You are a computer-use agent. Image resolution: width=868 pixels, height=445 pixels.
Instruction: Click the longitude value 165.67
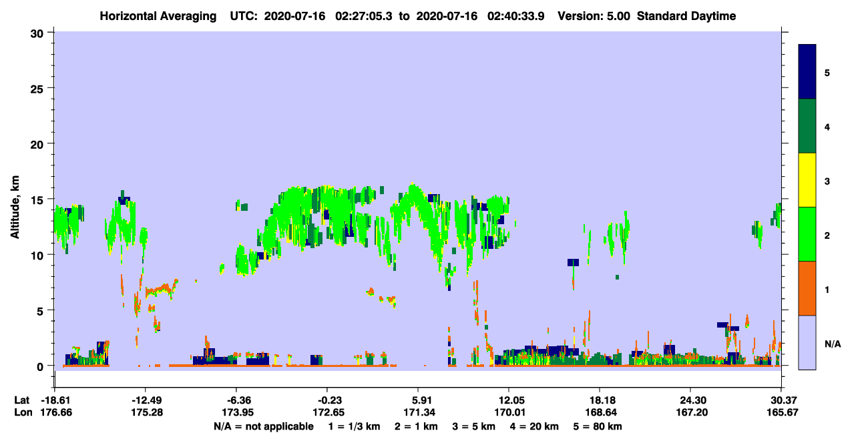(x=781, y=413)
